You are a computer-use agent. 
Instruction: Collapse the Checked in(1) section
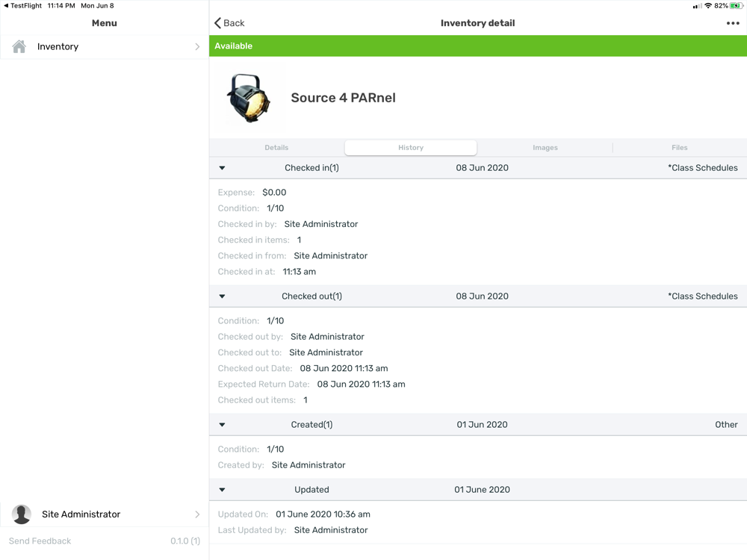[222, 168]
